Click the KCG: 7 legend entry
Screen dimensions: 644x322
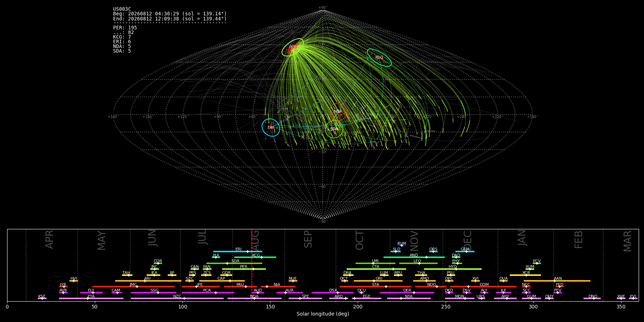click(x=122, y=37)
